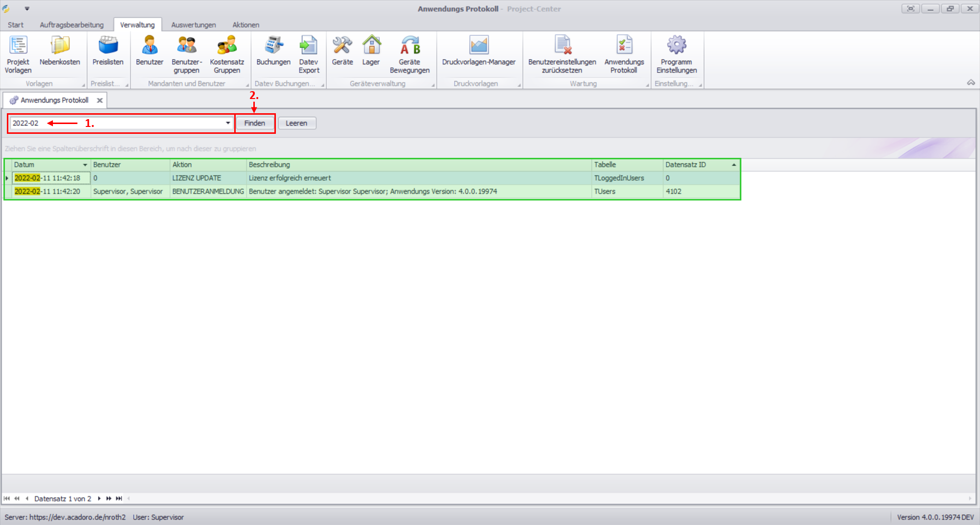Switch to the Auswertungen ribbon tab
This screenshot has height=525, width=980.
point(194,25)
